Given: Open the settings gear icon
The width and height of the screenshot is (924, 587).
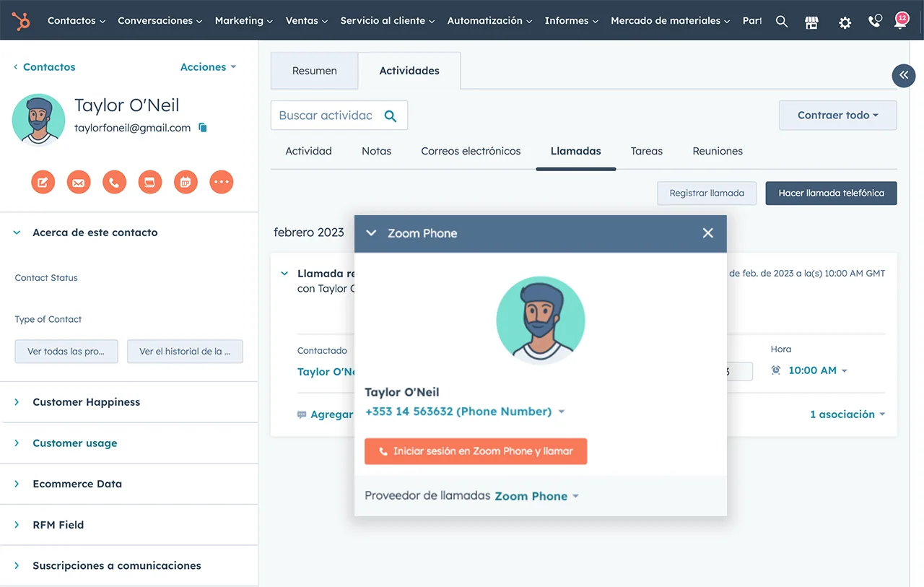Looking at the screenshot, I should (x=845, y=22).
